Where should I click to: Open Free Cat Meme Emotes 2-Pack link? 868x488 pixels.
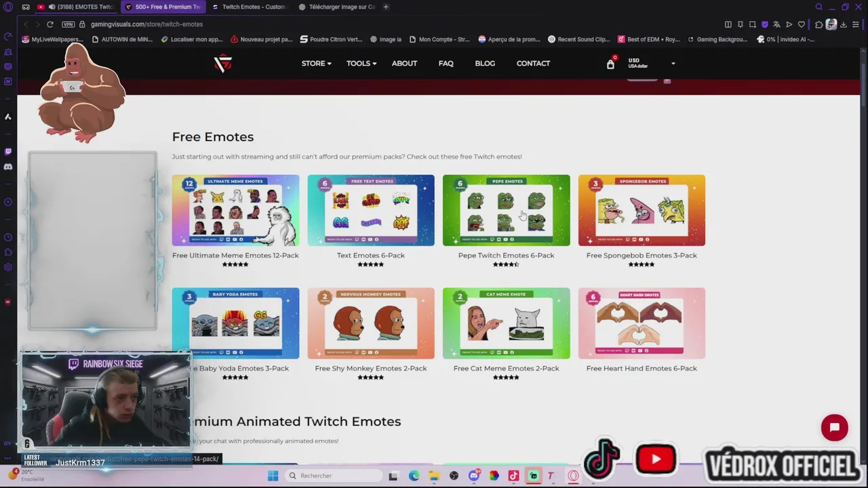pyautogui.click(x=506, y=368)
